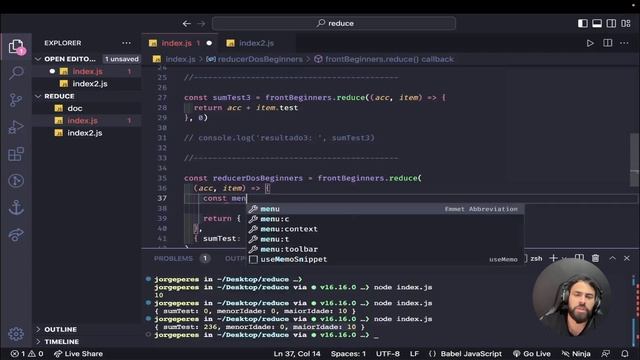Close the terminal panel with X
The image size is (640, 360).
[627, 258]
